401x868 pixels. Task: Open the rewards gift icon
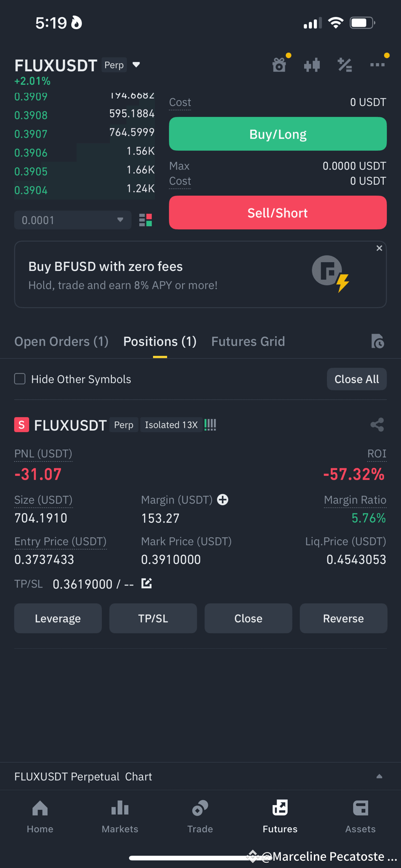[279, 64]
